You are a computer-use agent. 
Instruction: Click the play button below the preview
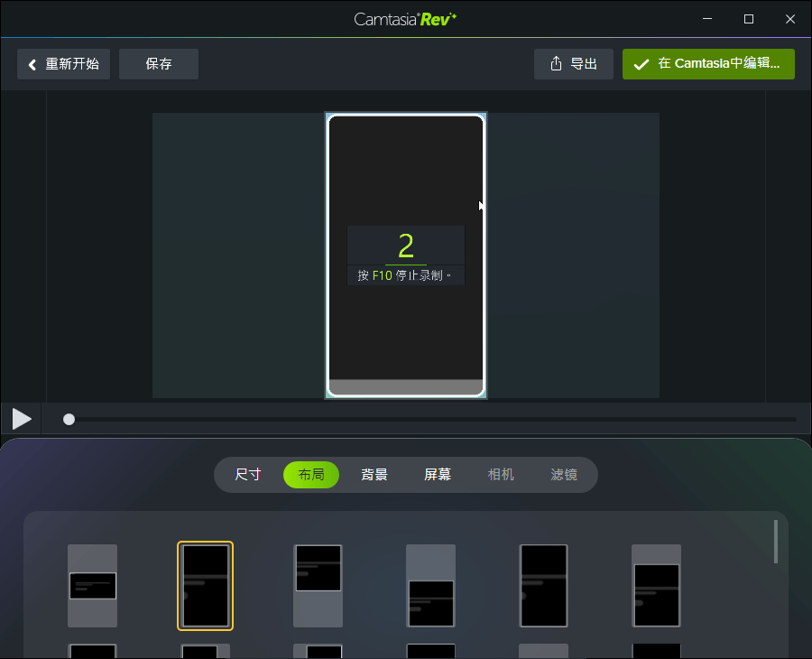(22, 419)
